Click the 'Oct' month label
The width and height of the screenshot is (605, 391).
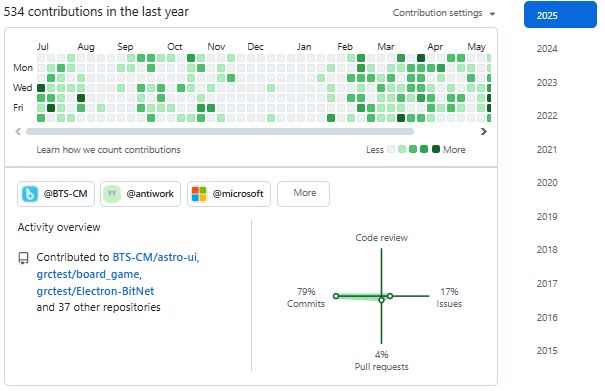coord(174,47)
